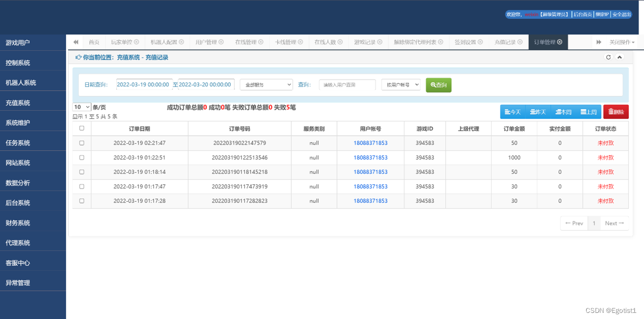The width and height of the screenshot is (644, 319).
Task: Toggle the select-all checkbox in table header
Action: [82, 129]
